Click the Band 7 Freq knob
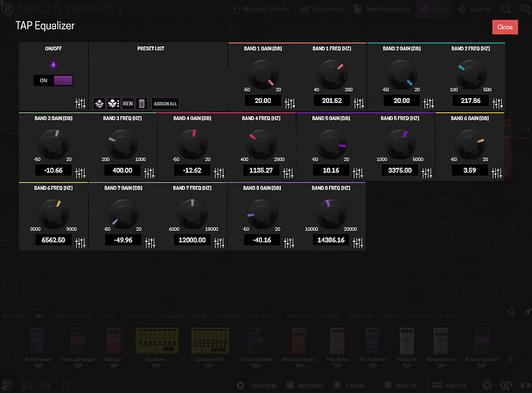Viewport: 532px width, 393px height. [192, 214]
